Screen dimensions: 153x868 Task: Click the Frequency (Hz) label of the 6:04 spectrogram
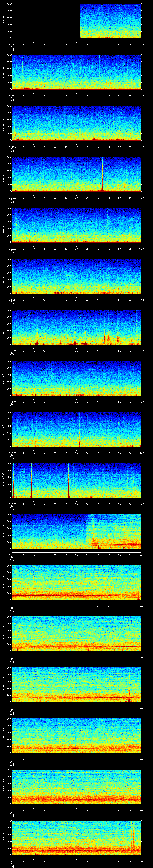tap(3, 21)
